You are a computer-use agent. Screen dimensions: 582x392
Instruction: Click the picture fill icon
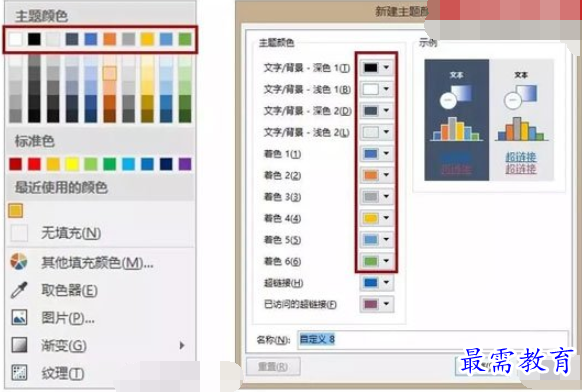tap(19, 318)
